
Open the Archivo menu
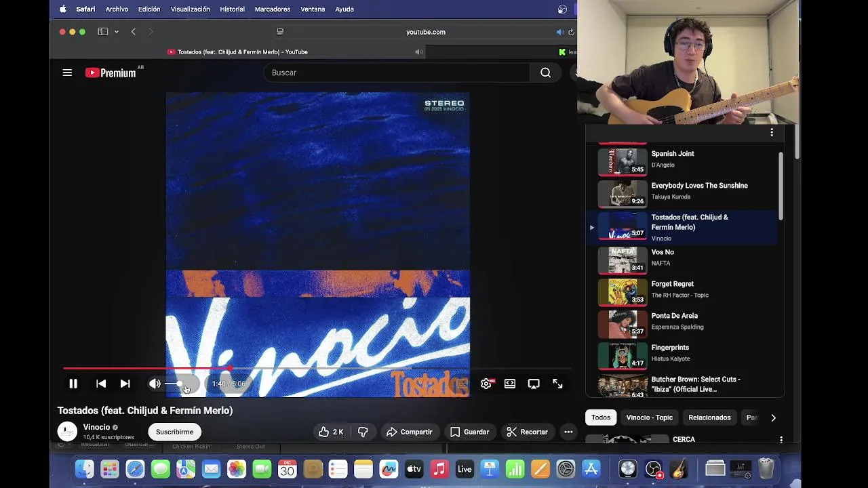click(x=117, y=9)
